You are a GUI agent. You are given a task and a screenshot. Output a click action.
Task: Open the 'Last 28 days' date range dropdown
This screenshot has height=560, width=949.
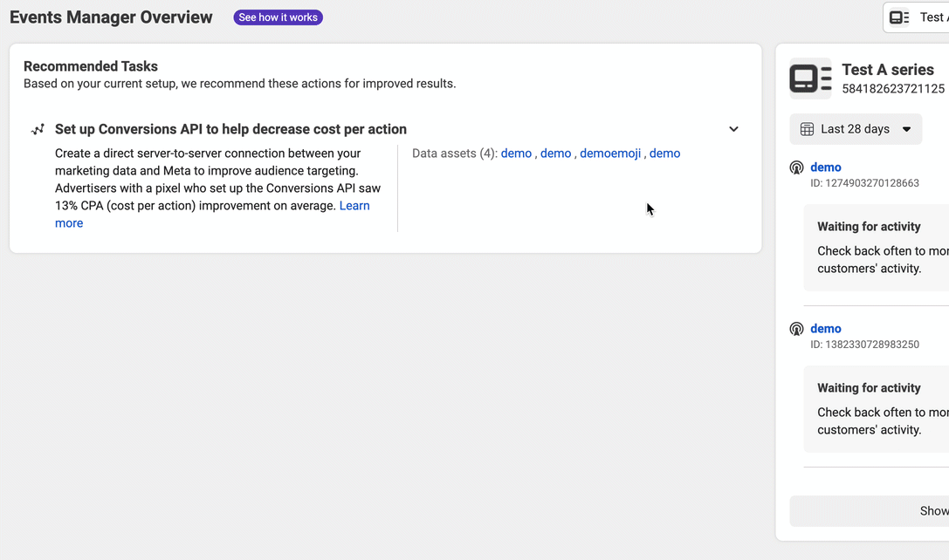(x=856, y=129)
